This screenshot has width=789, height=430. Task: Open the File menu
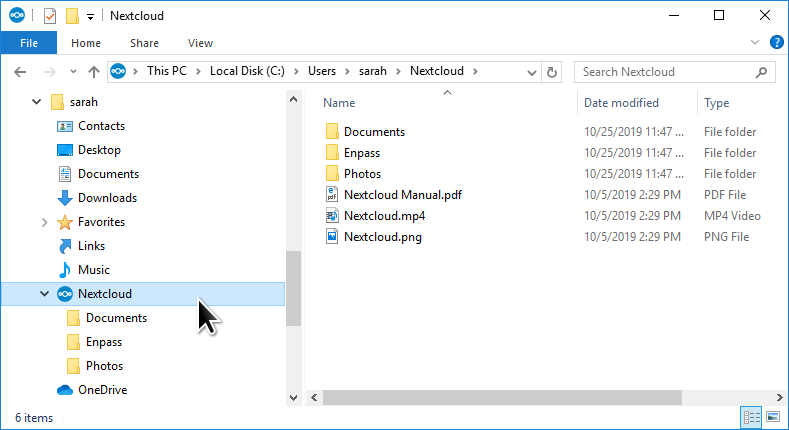tap(29, 43)
